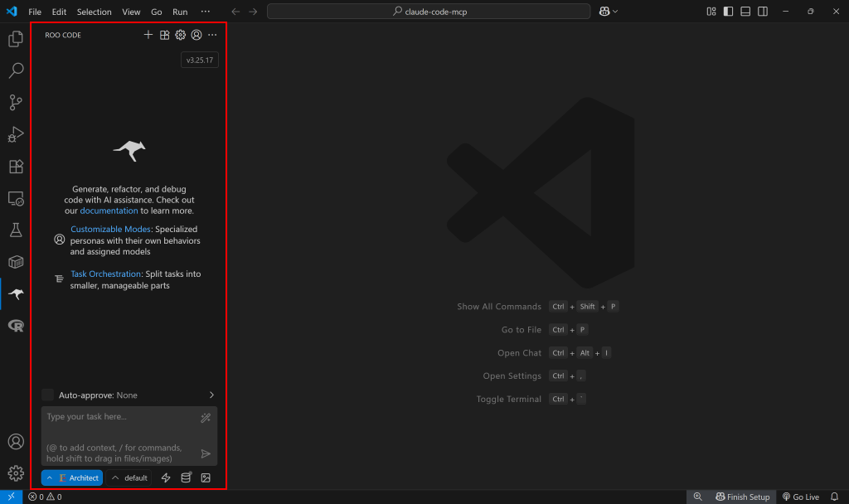Toggle the primary sidebar layout button
Screen dimensions: 849x504
730,12
